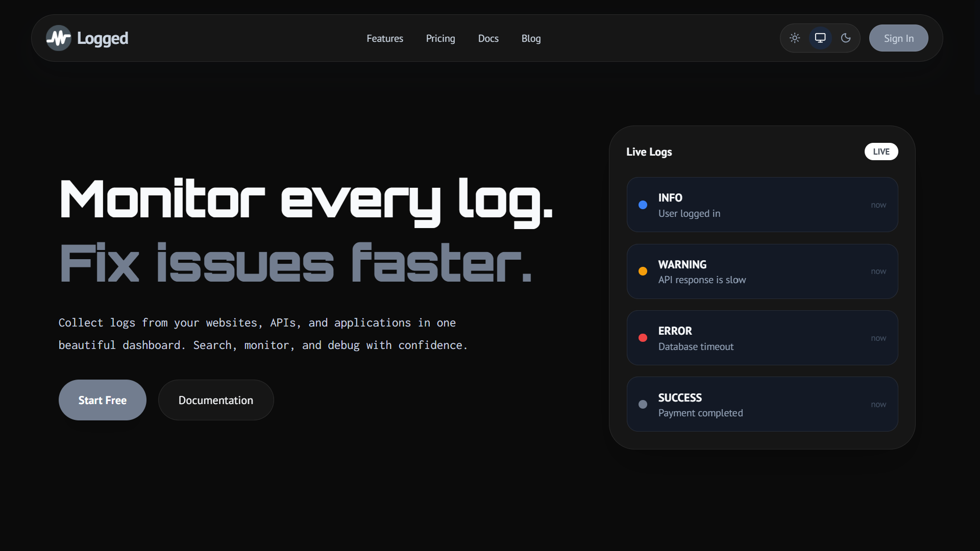
Task: Click the orange WARNING status dot
Action: coord(643,271)
